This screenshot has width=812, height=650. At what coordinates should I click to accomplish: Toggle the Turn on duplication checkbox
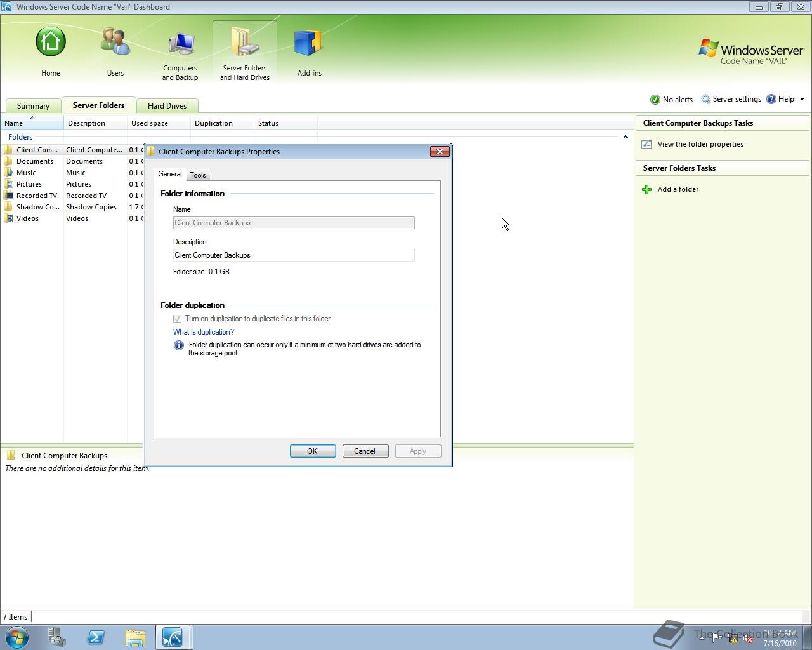[178, 319]
